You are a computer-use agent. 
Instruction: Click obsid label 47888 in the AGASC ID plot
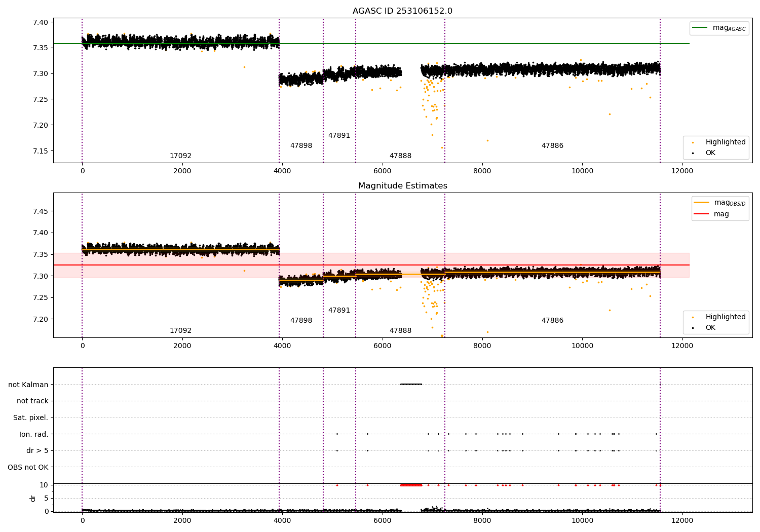[400, 156]
